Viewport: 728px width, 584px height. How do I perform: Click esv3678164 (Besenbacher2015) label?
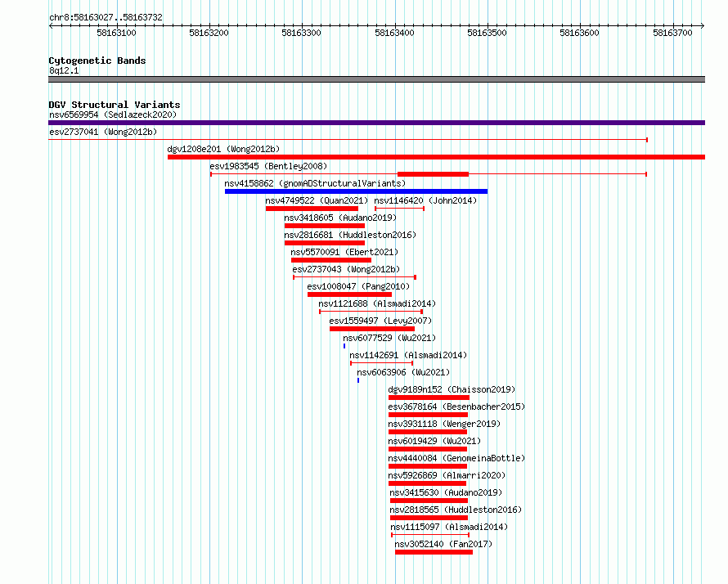456,407
